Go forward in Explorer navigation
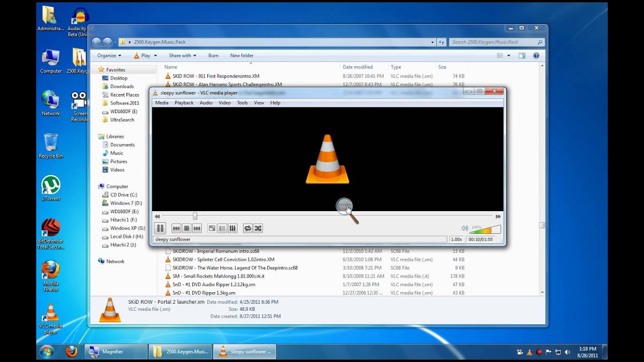 [x=107, y=42]
